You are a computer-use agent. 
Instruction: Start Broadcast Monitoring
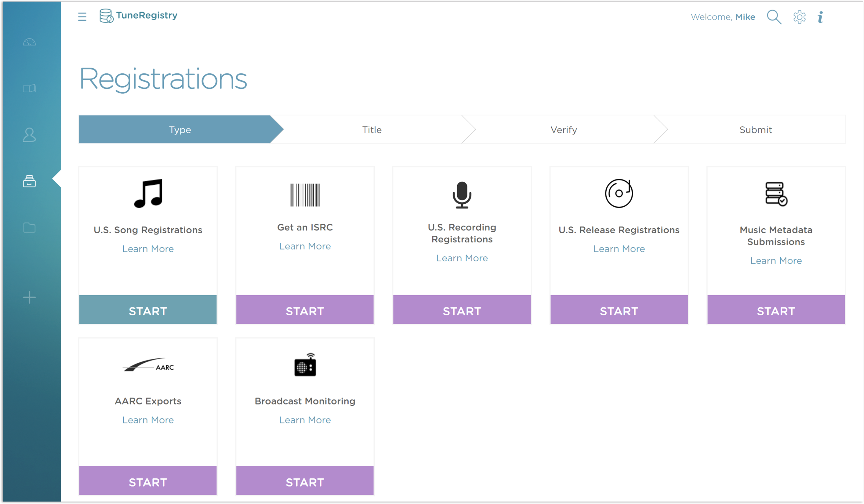[x=305, y=481]
